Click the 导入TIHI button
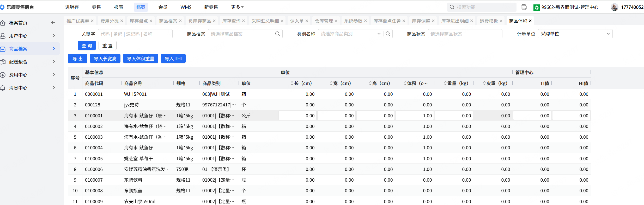 tap(173, 59)
